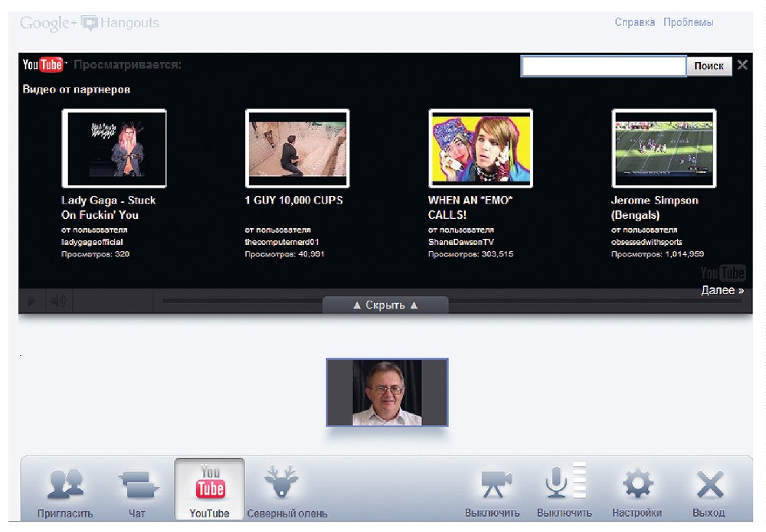Select the 1 GUY 10,000 CUPS thumbnail
The height and width of the screenshot is (532, 766).
(x=297, y=149)
